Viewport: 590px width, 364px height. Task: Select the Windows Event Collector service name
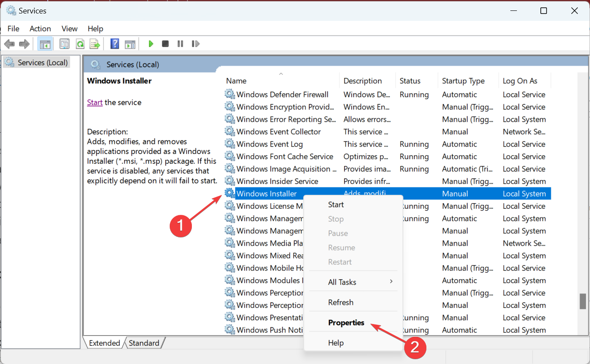(x=278, y=131)
